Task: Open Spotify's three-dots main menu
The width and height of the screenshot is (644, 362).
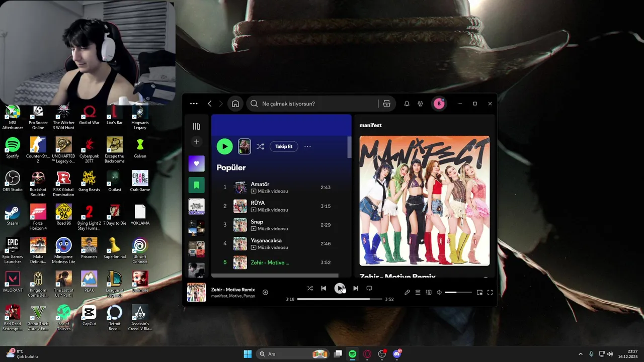Action: pyautogui.click(x=194, y=104)
